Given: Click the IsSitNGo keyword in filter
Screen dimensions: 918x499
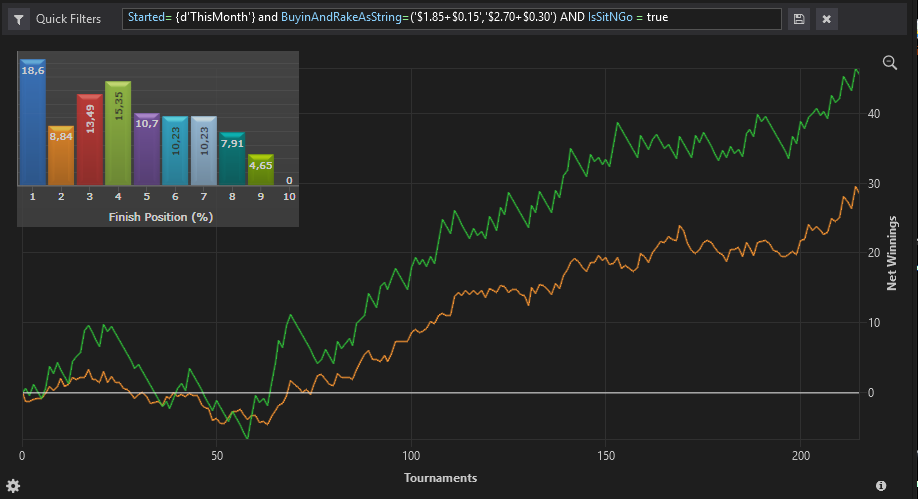Looking at the screenshot, I should pos(610,17).
